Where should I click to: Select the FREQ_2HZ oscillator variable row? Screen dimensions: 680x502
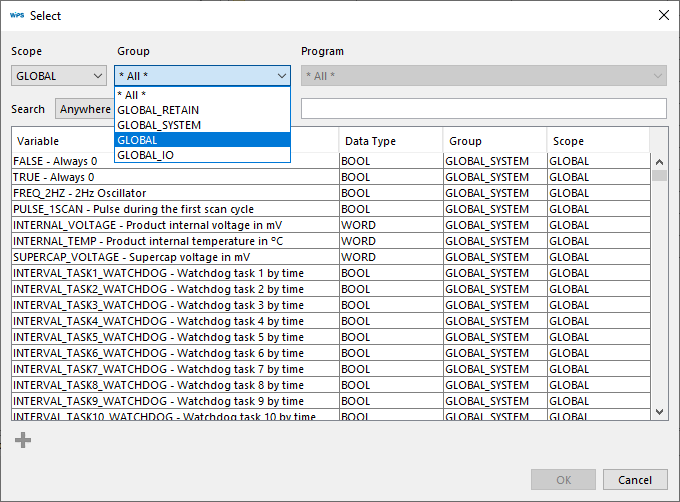175,193
